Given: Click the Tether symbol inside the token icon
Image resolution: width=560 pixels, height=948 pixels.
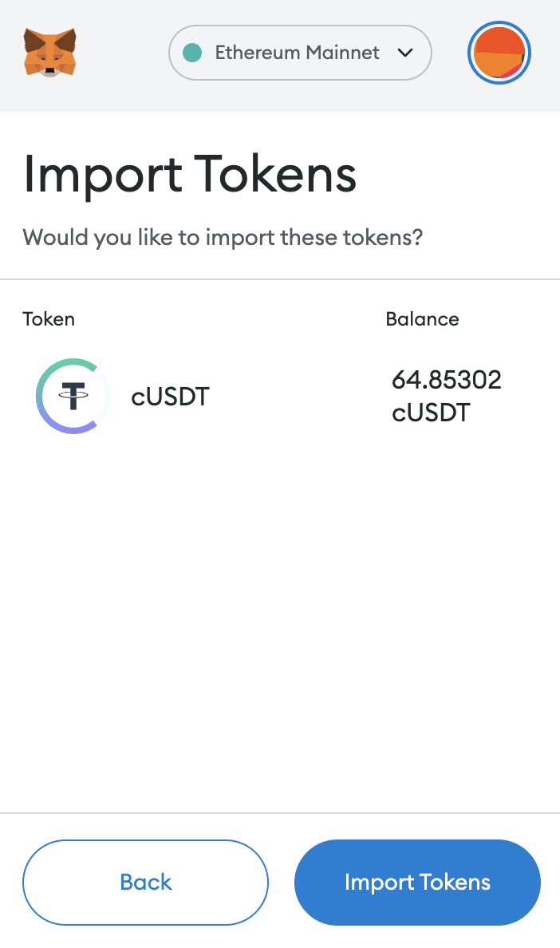Looking at the screenshot, I should tap(74, 397).
